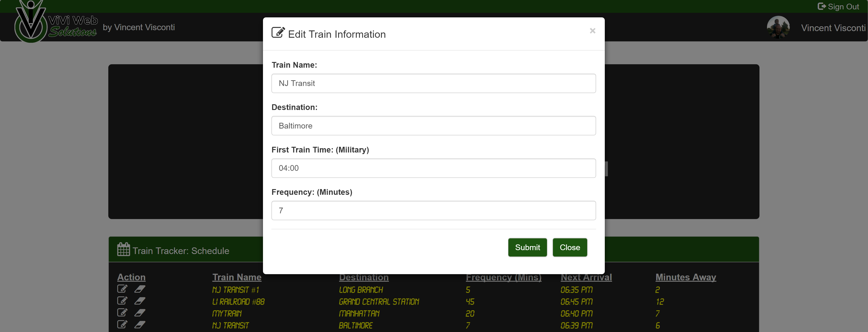
Task: Edit the NJ Transit Baltimore row
Action: pos(122,324)
